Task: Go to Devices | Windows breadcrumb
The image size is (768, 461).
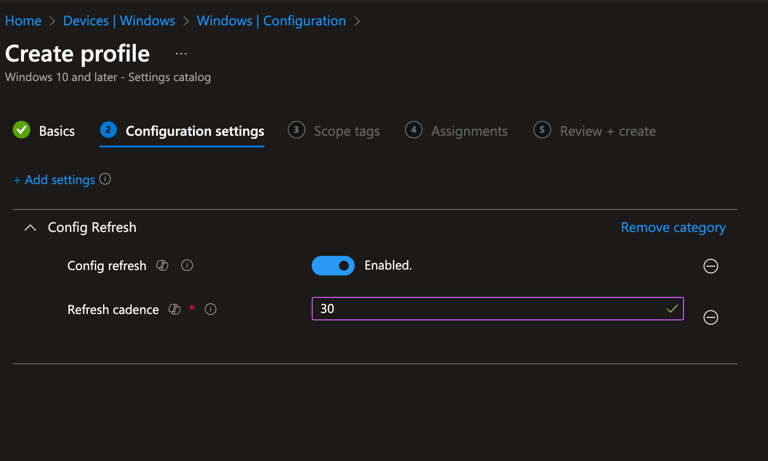Action: click(x=119, y=21)
